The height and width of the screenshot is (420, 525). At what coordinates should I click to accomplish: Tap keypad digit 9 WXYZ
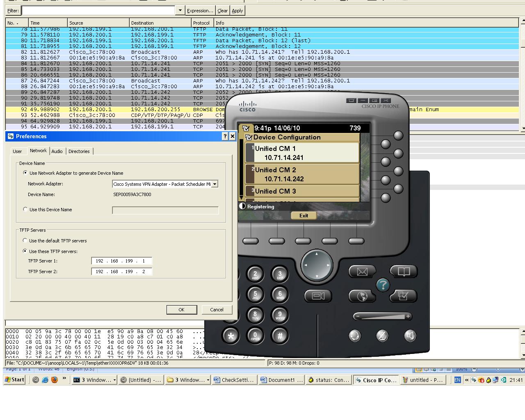tap(280, 315)
